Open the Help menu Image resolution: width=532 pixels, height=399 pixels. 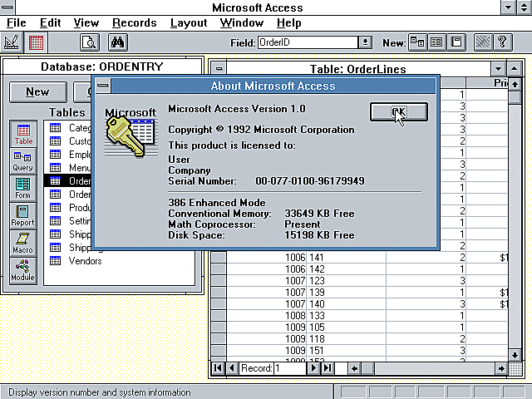(288, 23)
